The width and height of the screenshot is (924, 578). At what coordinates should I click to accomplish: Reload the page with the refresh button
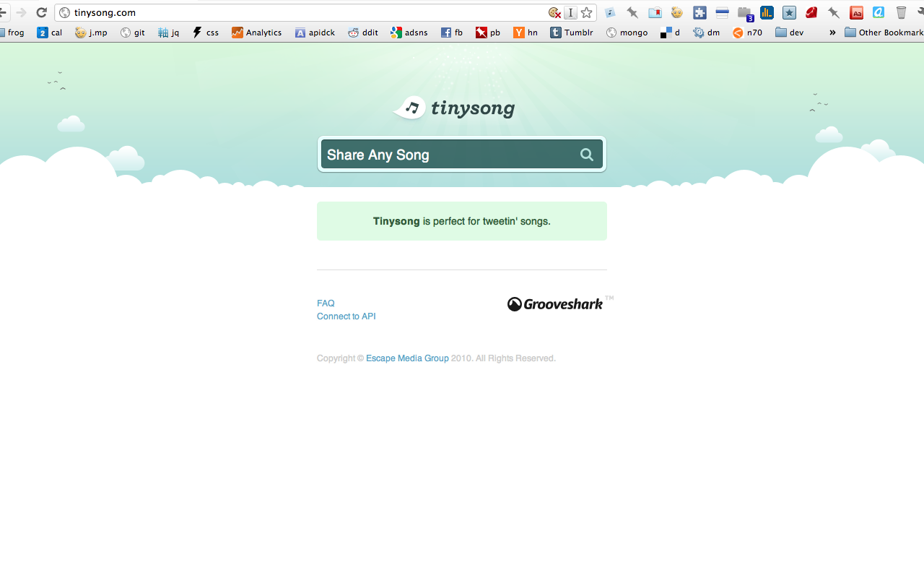click(41, 12)
